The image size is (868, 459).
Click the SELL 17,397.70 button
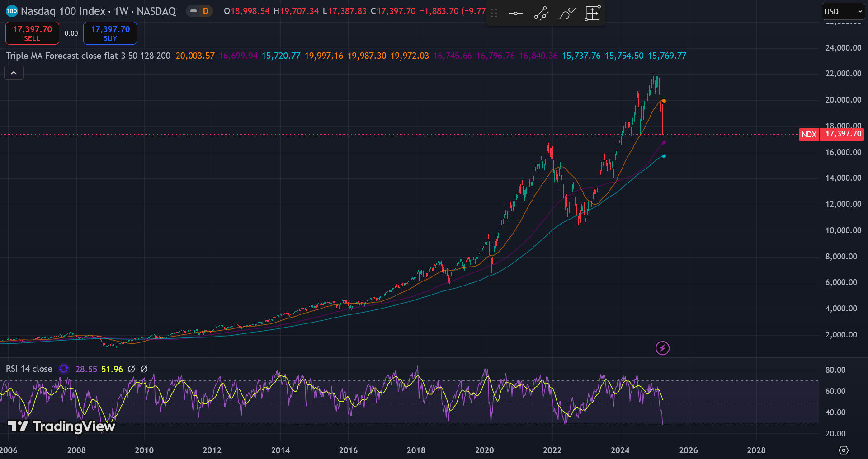32,33
